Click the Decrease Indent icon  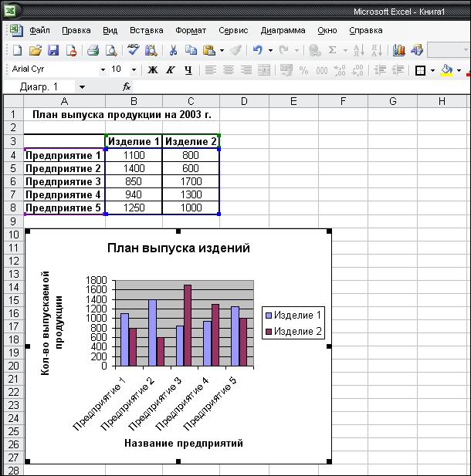coord(380,70)
